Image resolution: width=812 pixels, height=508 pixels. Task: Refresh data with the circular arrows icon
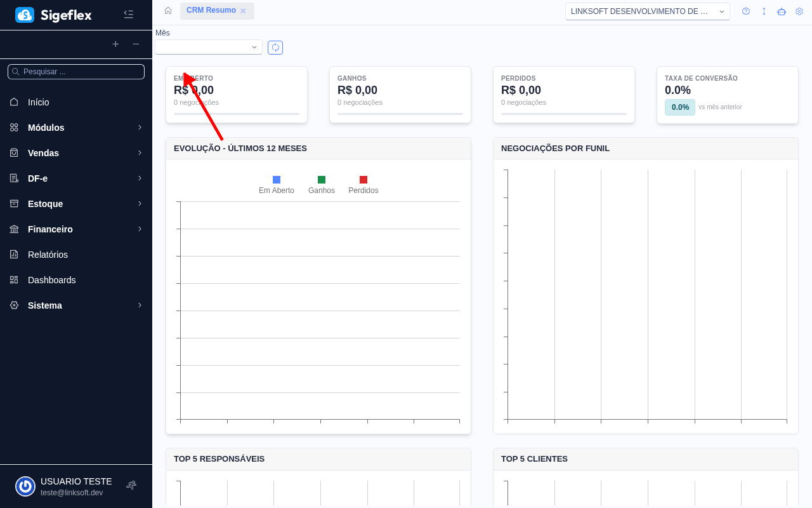(x=275, y=47)
